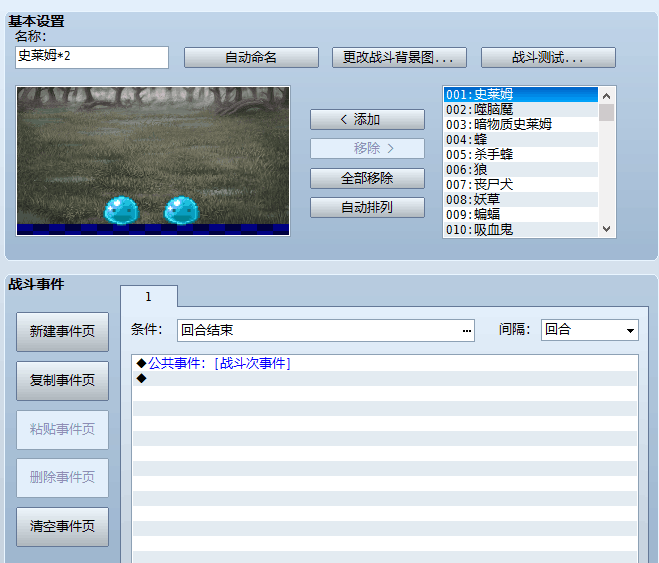Click enemy list scroll up arrow
The image size is (659, 563).
click(x=606, y=96)
